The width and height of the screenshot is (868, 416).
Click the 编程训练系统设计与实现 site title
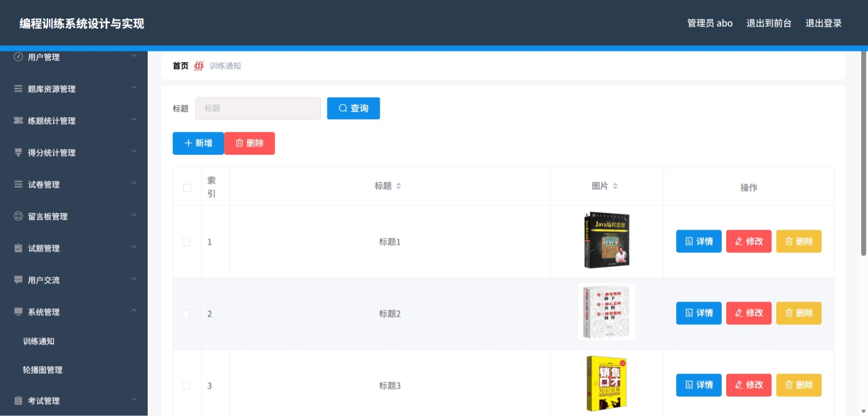pyautogui.click(x=82, y=24)
